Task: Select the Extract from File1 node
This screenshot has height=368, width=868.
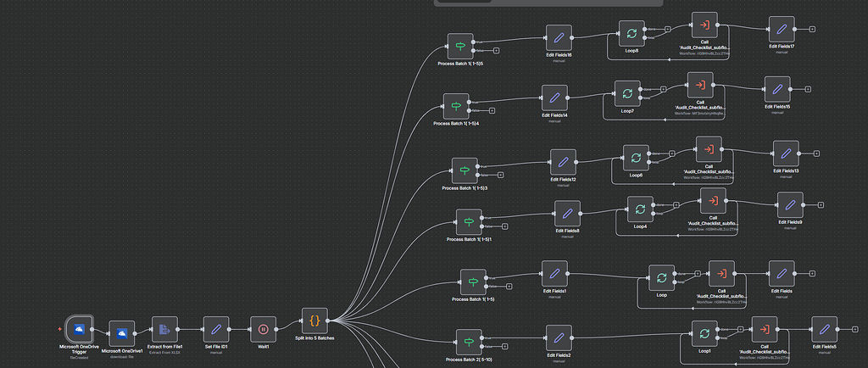Action: point(165,330)
